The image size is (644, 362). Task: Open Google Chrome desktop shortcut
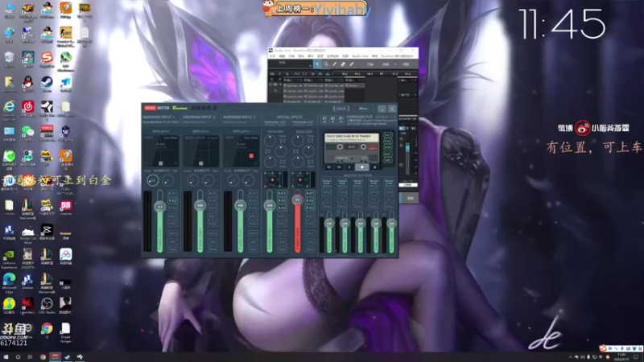[x=47, y=330]
